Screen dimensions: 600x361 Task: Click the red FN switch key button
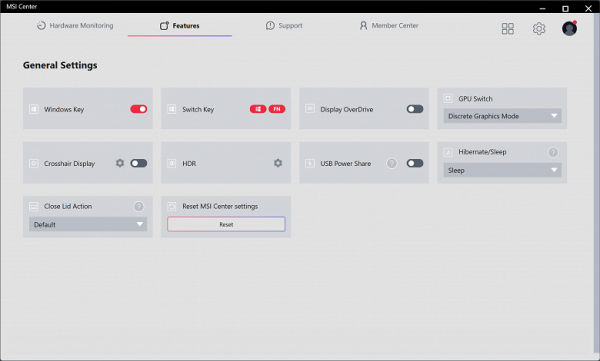tap(277, 109)
